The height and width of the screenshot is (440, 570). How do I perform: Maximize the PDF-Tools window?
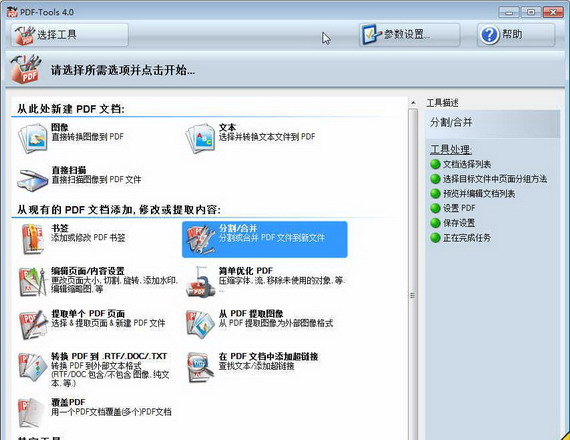click(531, 12)
